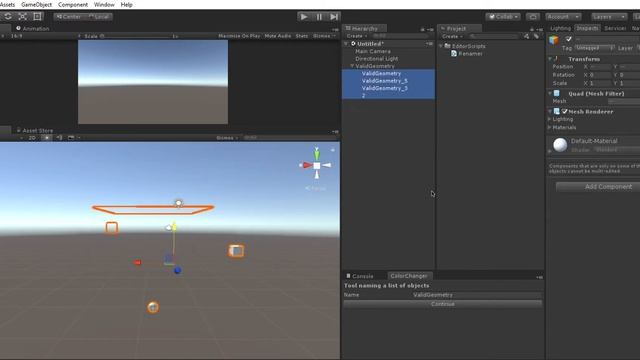Screen dimensions: 640x360
Task: Open the Window menu
Action: tap(104, 4)
